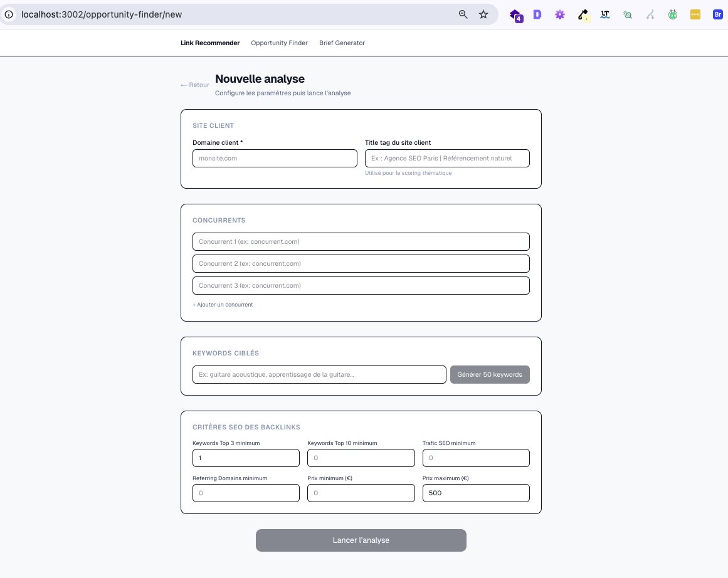Click the browser URL address text
728x578 pixels.
point(102,14)
